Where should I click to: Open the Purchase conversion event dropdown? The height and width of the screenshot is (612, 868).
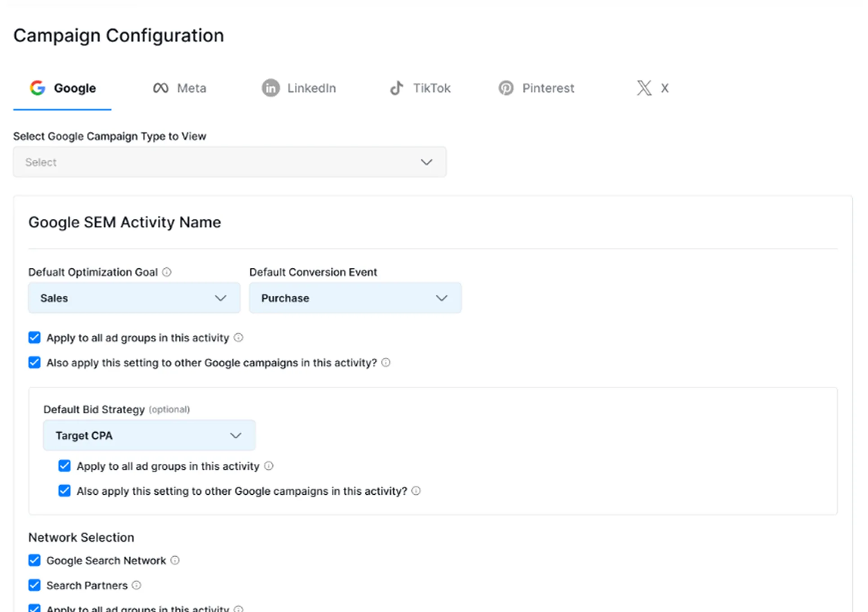click(355, 298)
